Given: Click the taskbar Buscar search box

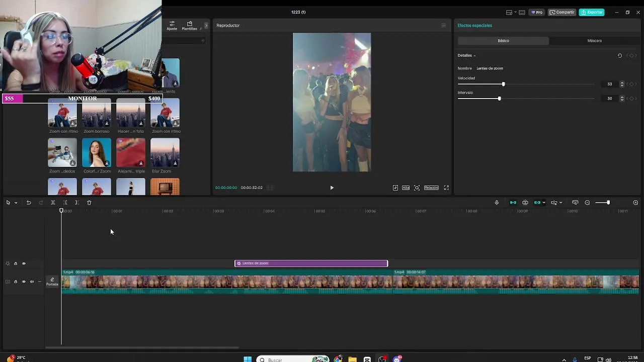Looking at the screenshot, I should (x=293, y=359).
